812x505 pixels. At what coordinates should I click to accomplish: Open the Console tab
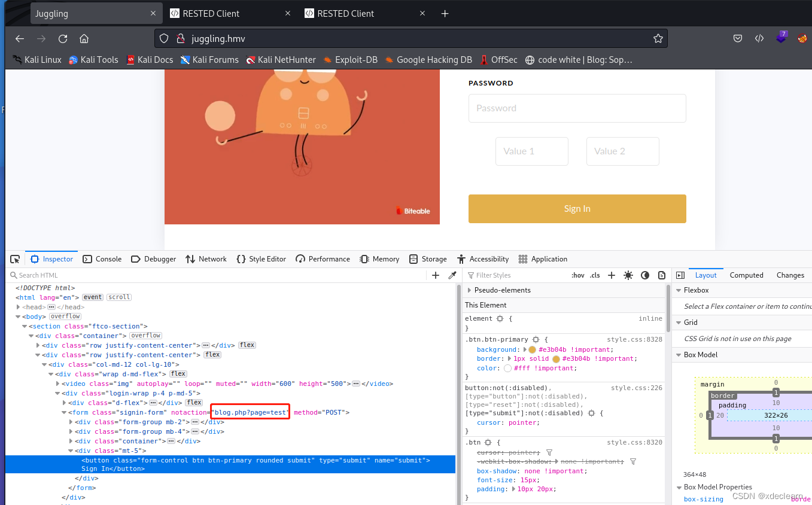pyautogui.click(x=102, y=259)
